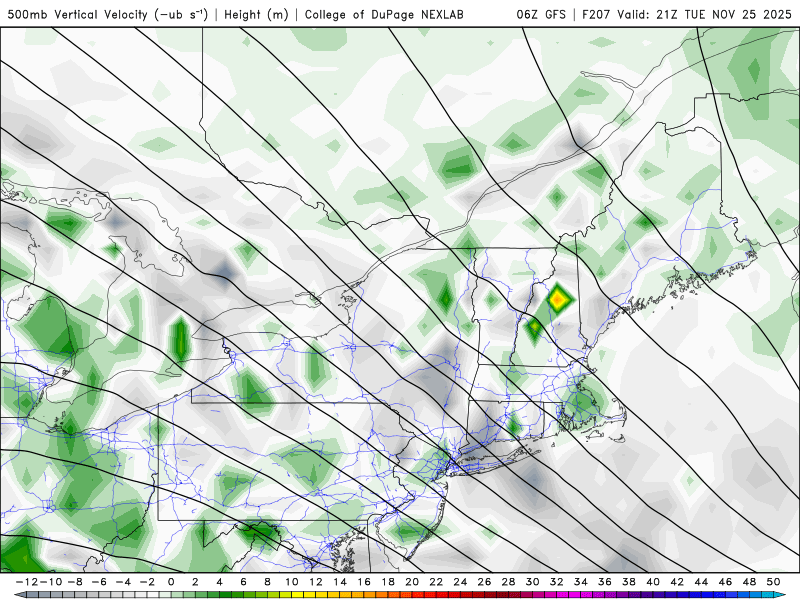Click the yellow-orange velocity maximum on map

click(558, 300)
